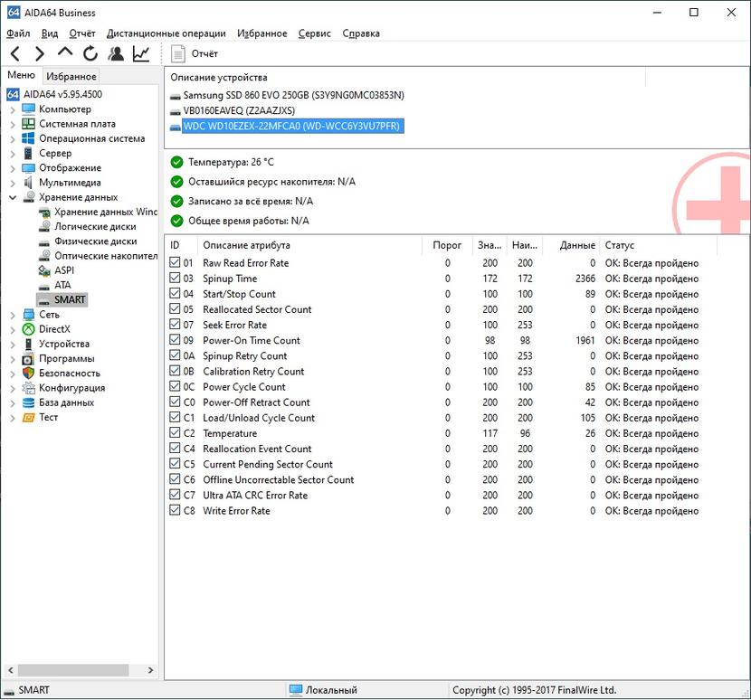Click the Тест benchmark icon
The height and width of the screenshot is (700, 751).
coord(29,418)
